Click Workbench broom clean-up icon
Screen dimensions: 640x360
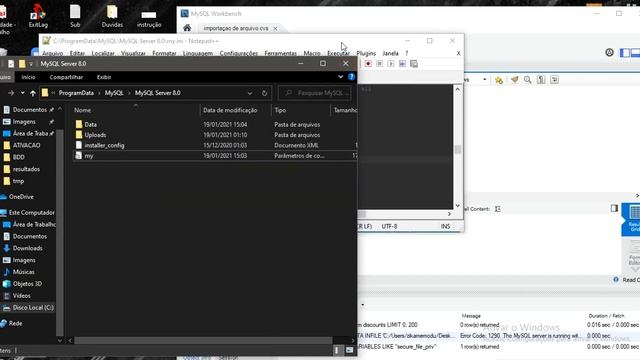514,80
